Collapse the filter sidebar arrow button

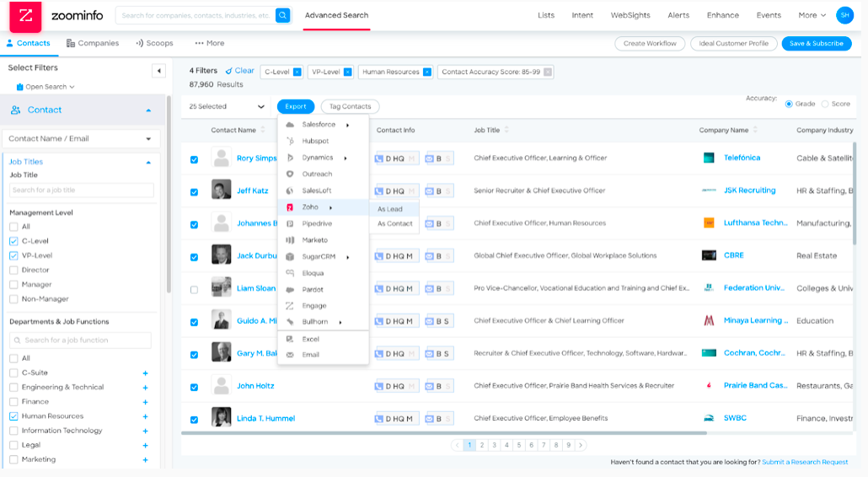pyautogui.click(x=159, y=71)
